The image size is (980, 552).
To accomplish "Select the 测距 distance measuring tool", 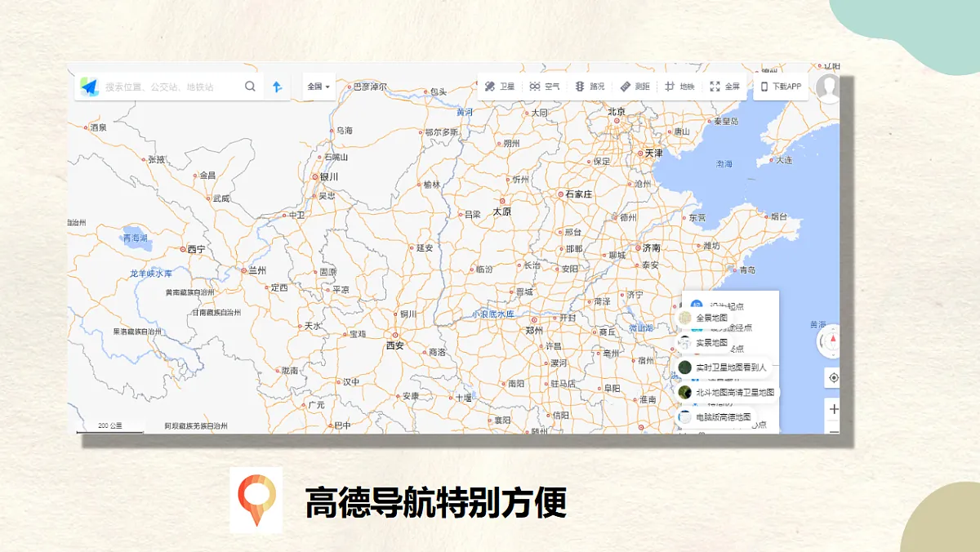I will (635, 87).
